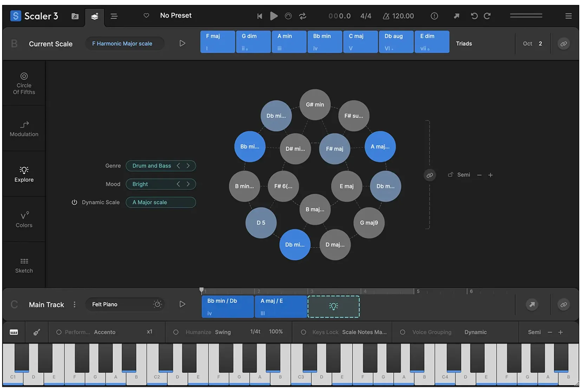Open the Felt Piano instrument selector
Screen dimensions: 581x392
point(125,305)
